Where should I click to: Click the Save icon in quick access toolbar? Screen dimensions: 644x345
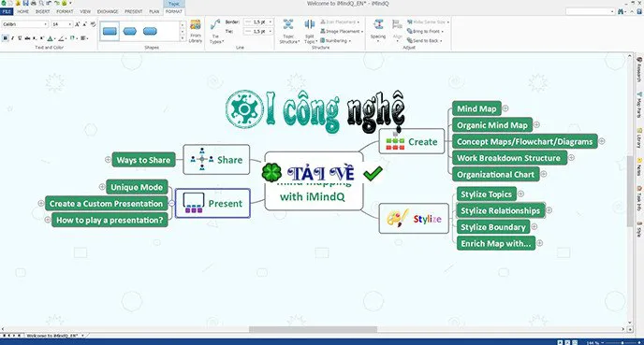pyautogui.click(x=26, y=3)
